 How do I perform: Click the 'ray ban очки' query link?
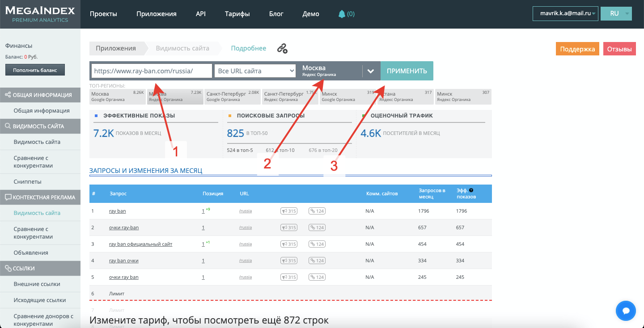(x=124, y=261)
